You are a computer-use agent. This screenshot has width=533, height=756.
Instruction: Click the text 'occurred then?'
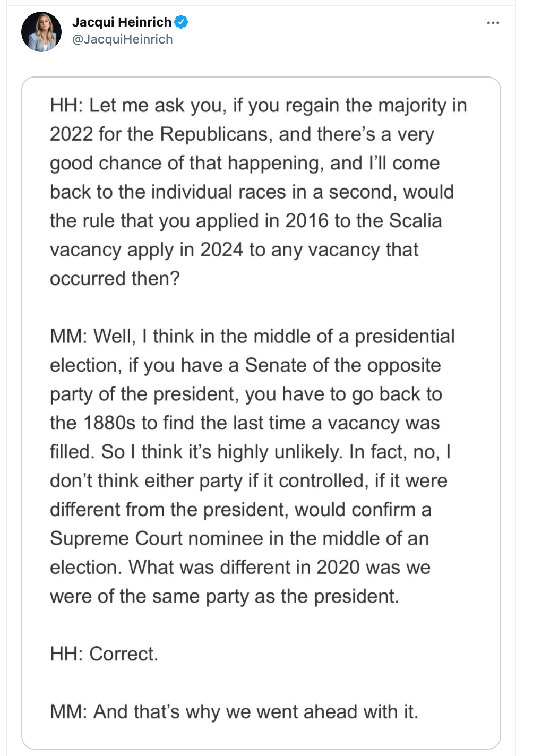coord(115,278)
